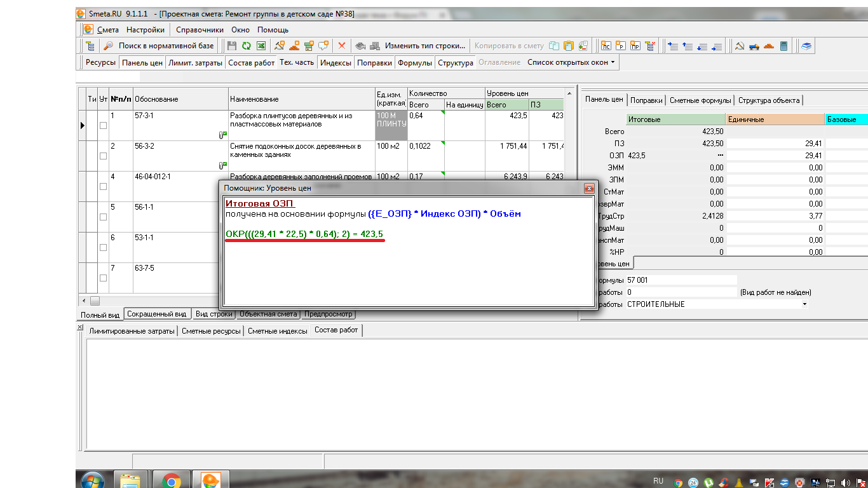This screenshot has height=488, width=868.
Task: Delete row with red X icon
Action: (x=342, y=46)
